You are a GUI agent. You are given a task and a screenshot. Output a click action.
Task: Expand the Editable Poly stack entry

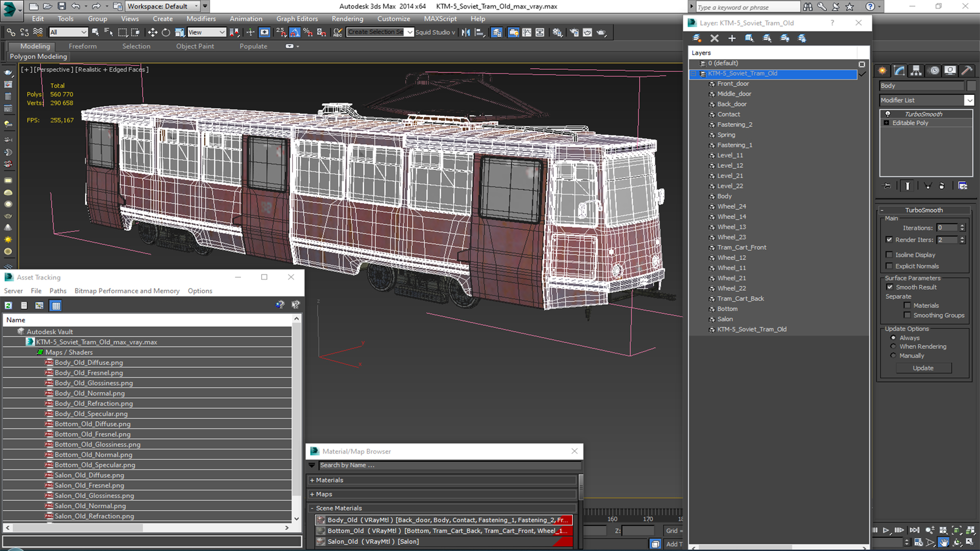tap(887, 123)
